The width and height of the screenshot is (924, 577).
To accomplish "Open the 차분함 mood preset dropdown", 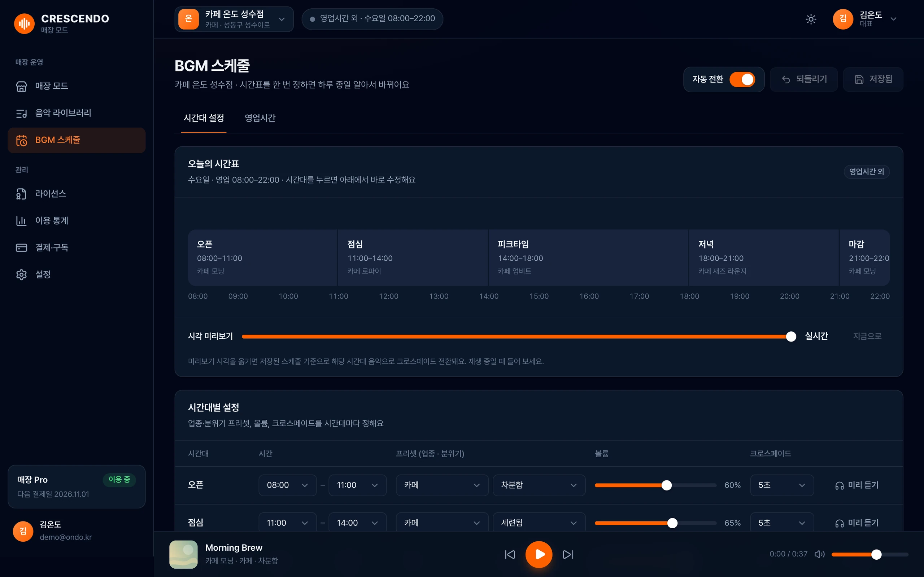I will point(539,485).
